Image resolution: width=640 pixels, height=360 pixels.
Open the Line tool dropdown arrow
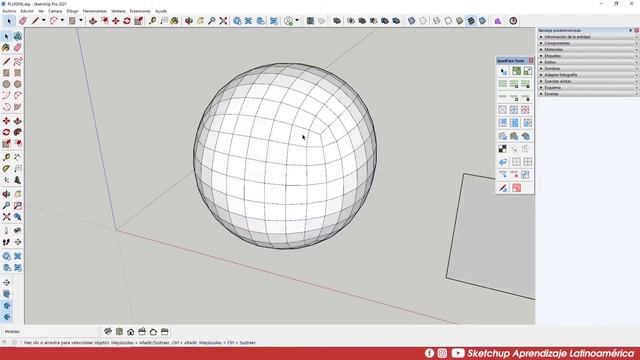tap(44, 21)
